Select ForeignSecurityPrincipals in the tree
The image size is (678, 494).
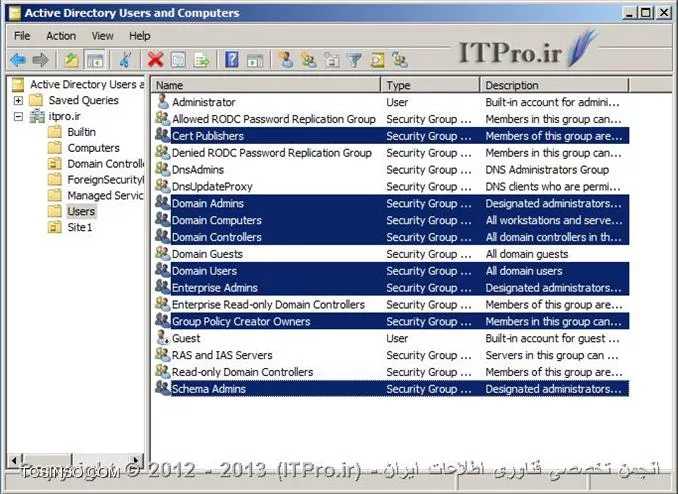coord(105,180)
